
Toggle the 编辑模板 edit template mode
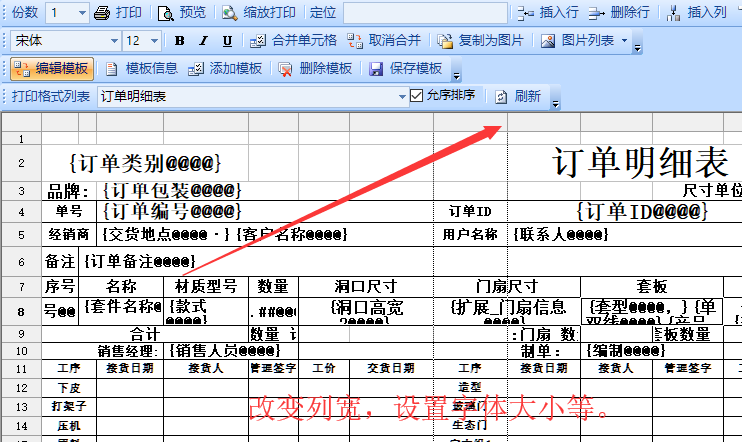(52, 69)
